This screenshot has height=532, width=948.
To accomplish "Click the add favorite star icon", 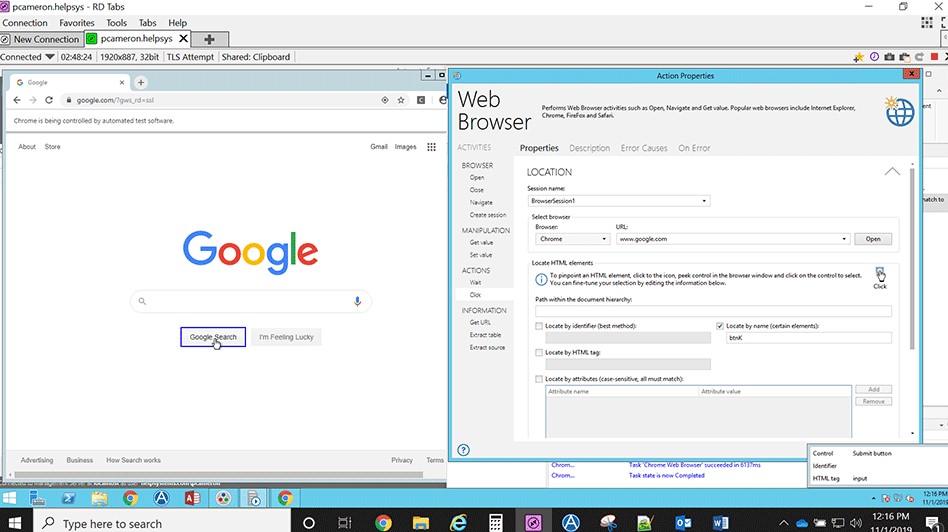I will tap(859, 57).
